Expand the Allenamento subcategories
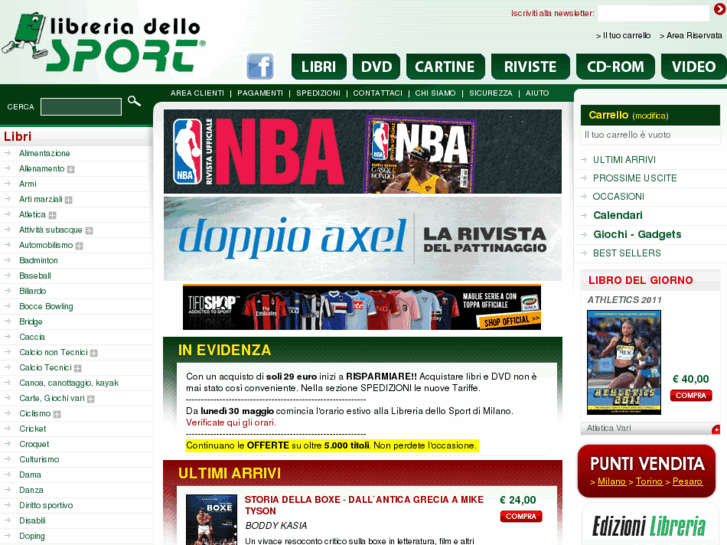 pyautogui.click(x=71, y=169)
